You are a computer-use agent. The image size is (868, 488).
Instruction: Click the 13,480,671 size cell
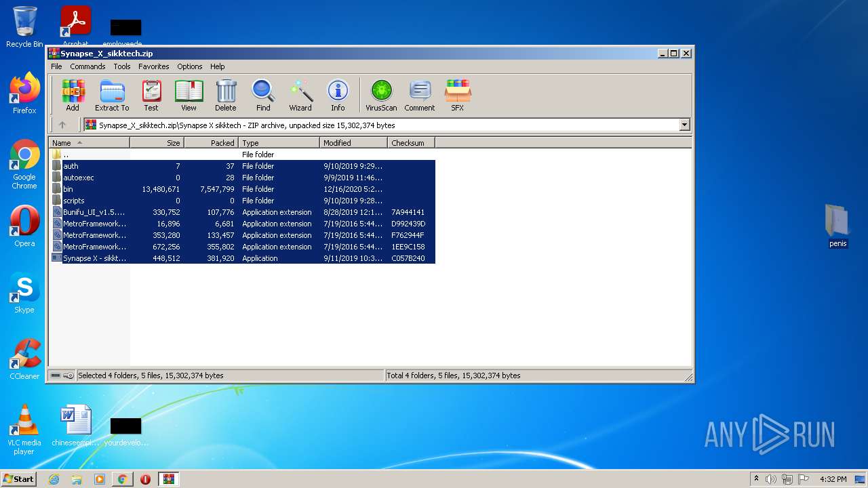pos(161,189)
